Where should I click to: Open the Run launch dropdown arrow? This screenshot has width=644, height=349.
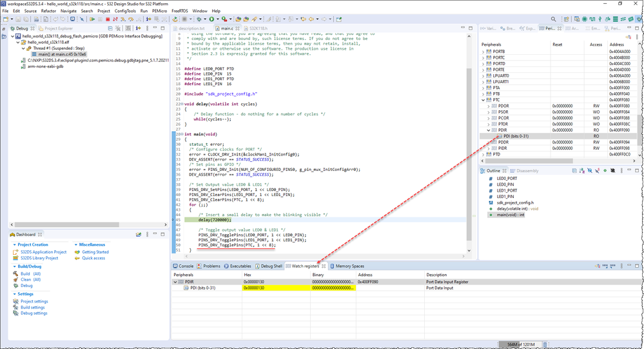(218, 19)
